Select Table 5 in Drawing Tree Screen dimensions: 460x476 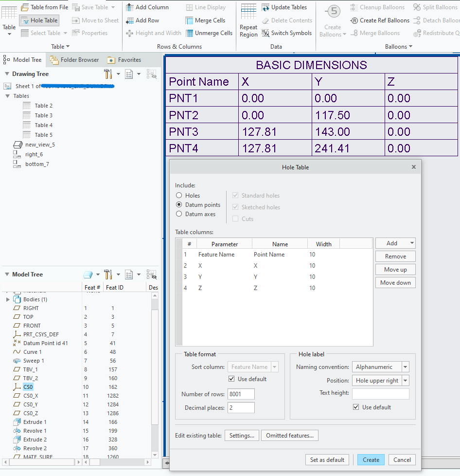(43, 135)
